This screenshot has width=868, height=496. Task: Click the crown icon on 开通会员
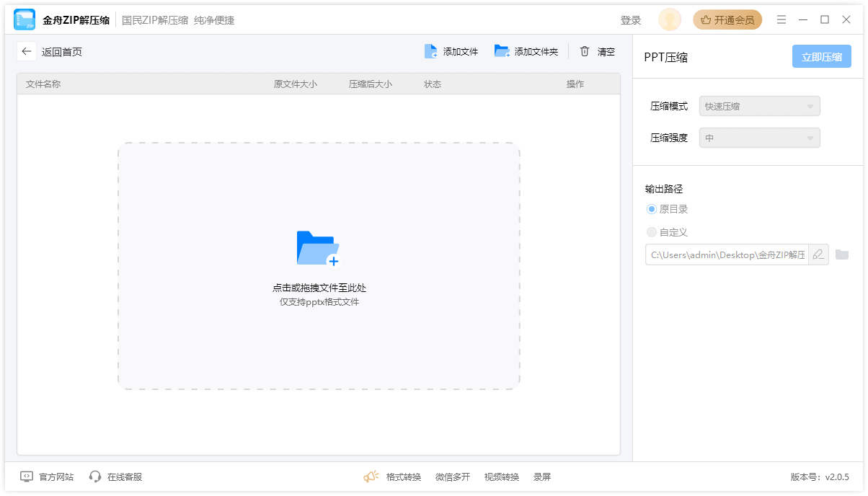point(706,20)
